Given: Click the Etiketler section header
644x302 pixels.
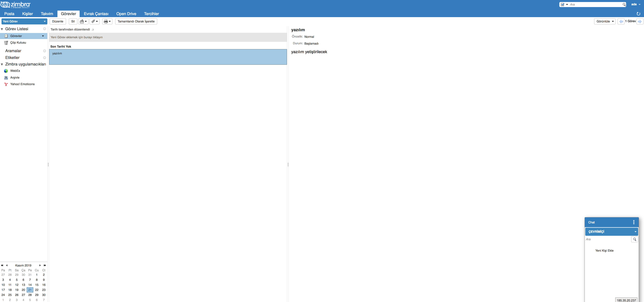Looking at the screenshot, I should tap(12, 58).
